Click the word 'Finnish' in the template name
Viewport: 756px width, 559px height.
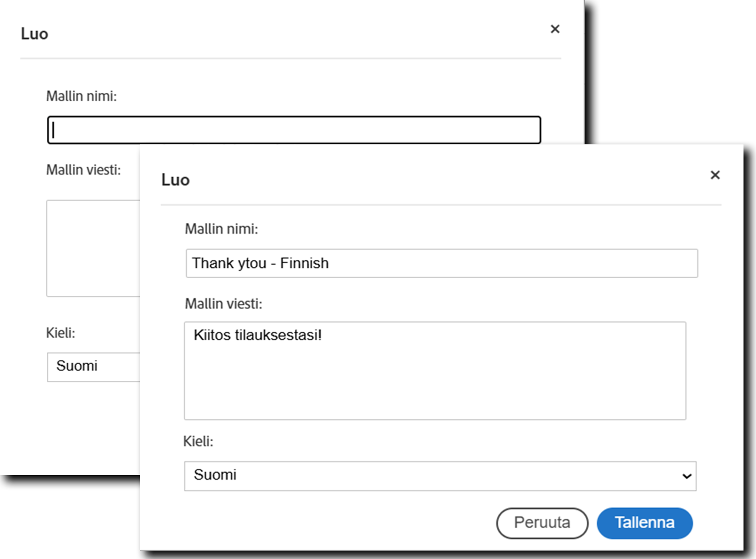(304, 263)
